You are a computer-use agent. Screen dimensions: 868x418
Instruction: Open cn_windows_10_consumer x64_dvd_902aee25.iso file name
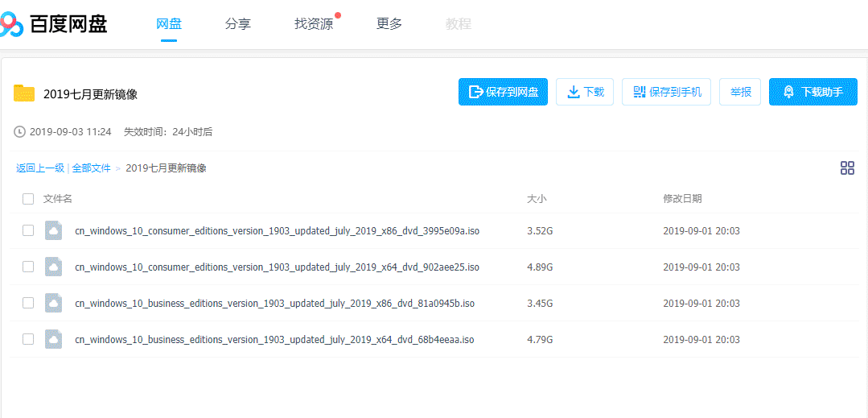pos(278,267)
